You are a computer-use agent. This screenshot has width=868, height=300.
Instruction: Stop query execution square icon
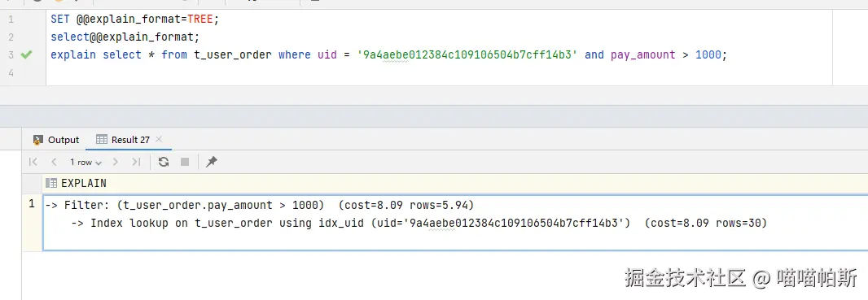(x=185, y=162)
